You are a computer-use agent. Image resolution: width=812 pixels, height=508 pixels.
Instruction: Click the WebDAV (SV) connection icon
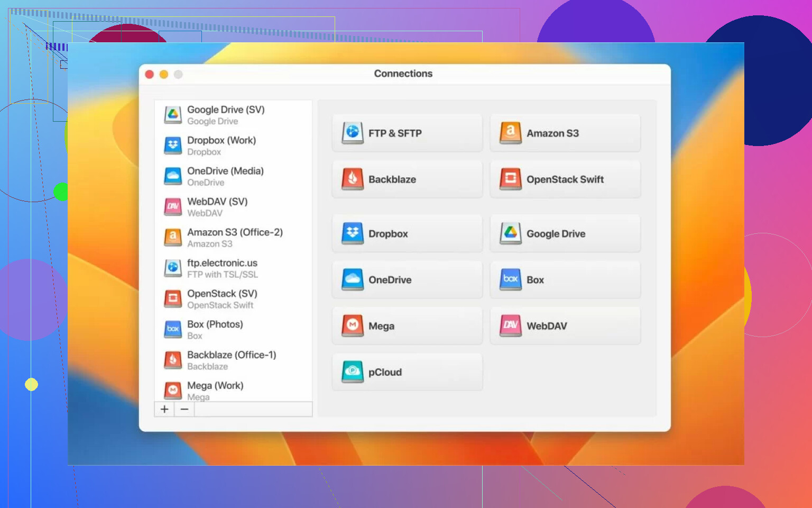coord(172,207)
